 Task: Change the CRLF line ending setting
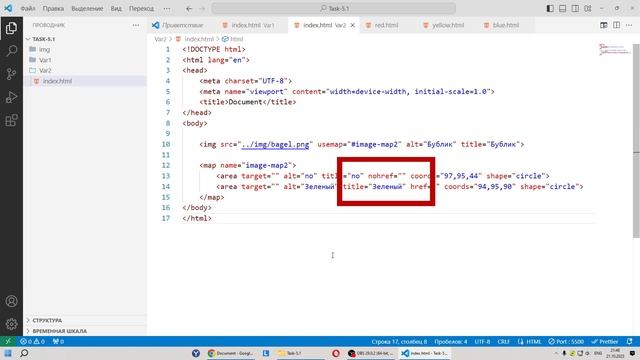click(504, 341)
